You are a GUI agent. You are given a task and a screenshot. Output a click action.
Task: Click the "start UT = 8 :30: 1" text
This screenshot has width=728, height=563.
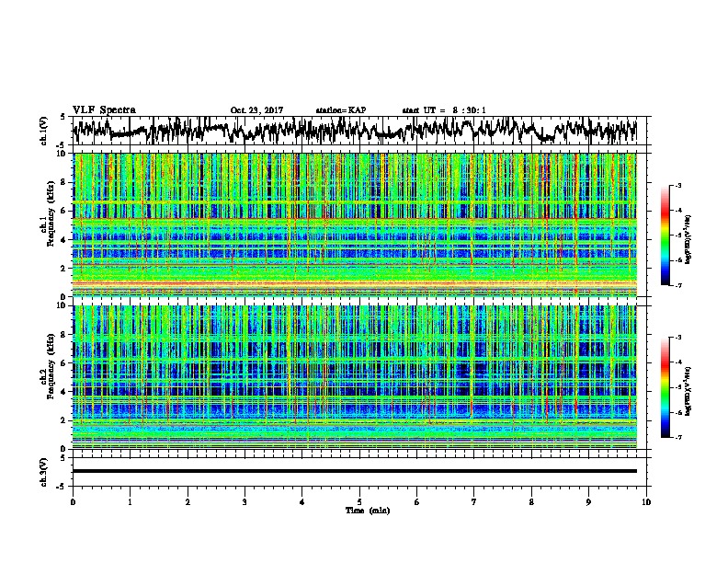[x=444, y=110]
